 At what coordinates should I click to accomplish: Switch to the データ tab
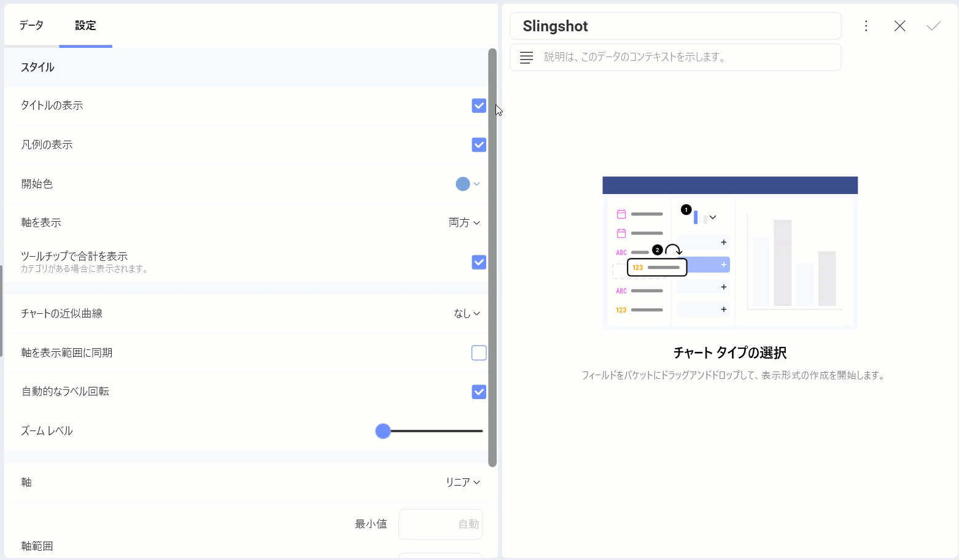(31, 25)
